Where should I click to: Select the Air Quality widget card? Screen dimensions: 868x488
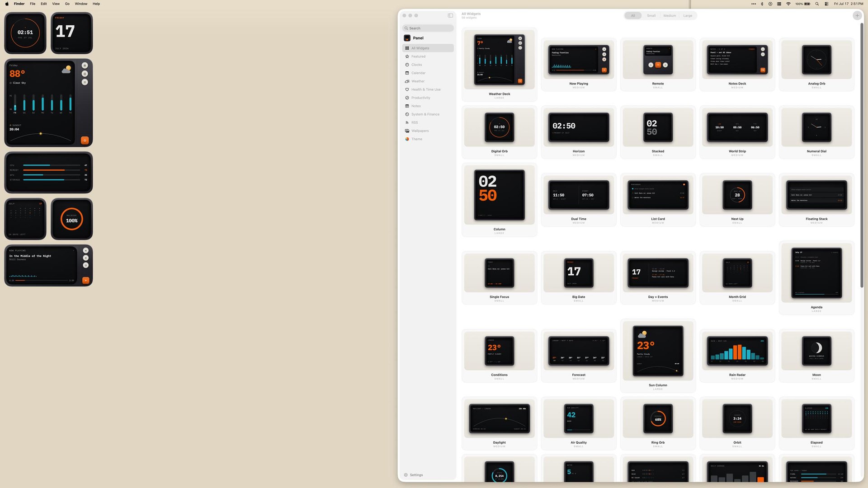click(x=579, y=423)
